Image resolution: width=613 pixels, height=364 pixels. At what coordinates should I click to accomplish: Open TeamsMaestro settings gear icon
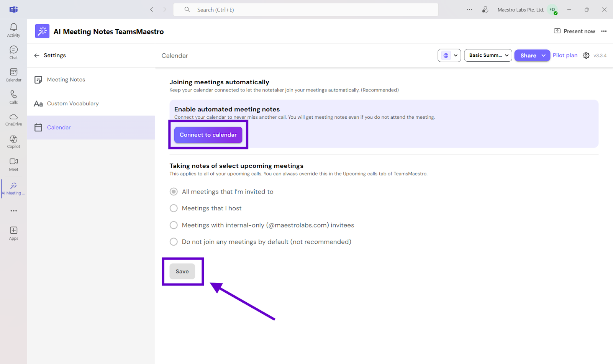point(586,56)
